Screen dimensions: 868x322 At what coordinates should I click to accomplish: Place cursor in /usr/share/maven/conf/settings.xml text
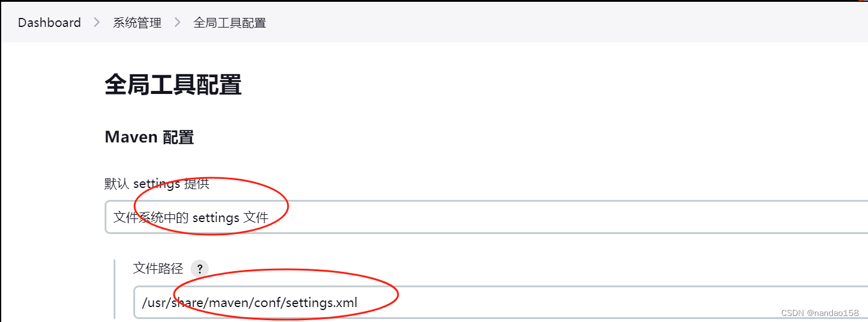249,303
